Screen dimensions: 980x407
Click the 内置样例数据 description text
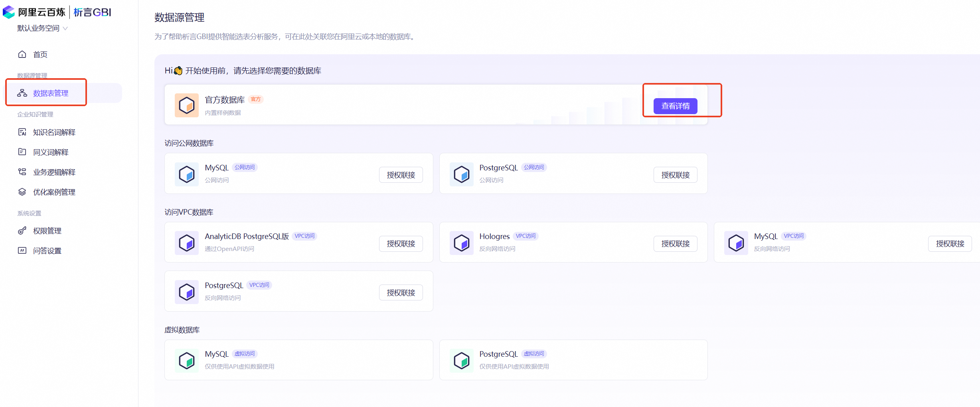coord(223,113)
